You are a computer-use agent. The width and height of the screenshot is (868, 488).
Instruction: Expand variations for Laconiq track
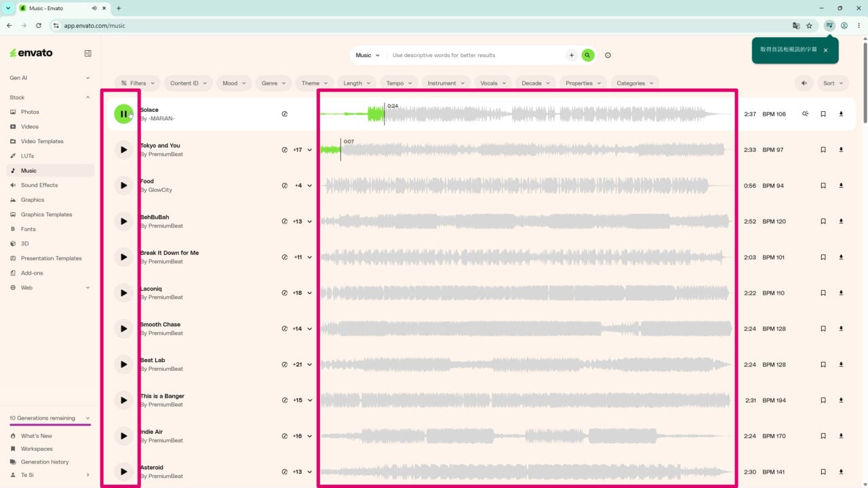click(x=309, y=293)
